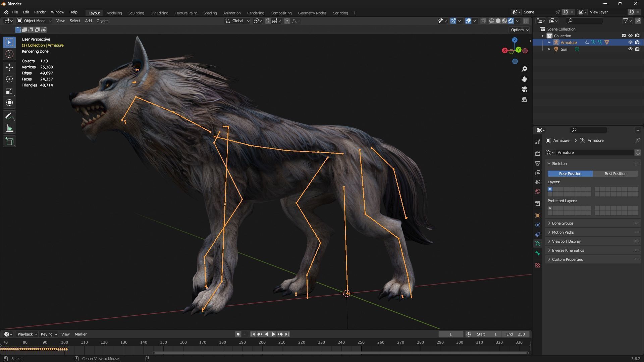This screenshot has height=362, width=644.
Task: Click the pan view hand icon
Action: tap(524, 79)
